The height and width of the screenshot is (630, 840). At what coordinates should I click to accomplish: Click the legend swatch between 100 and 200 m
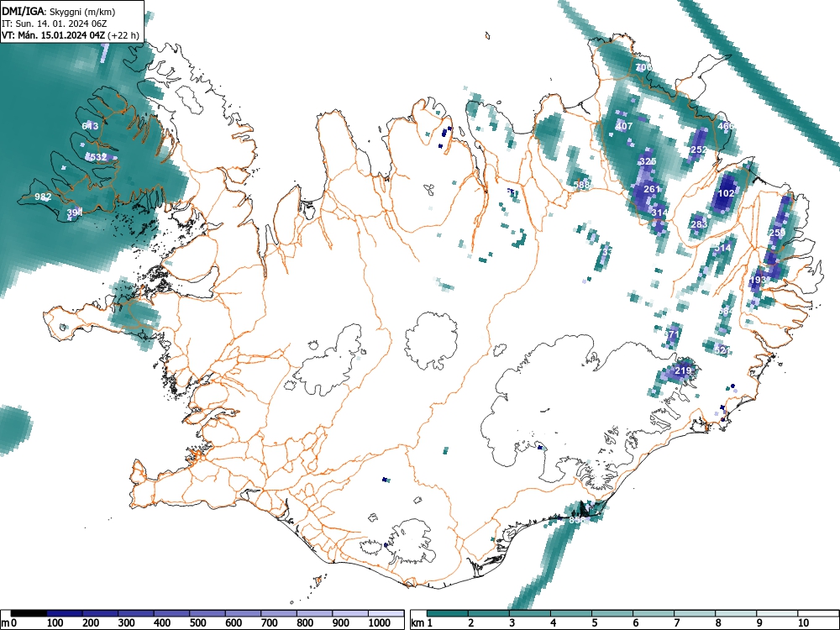coord(65,613)
